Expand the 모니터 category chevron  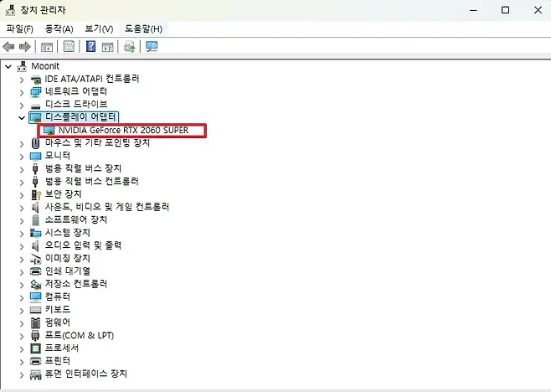(x=22, y=157)
